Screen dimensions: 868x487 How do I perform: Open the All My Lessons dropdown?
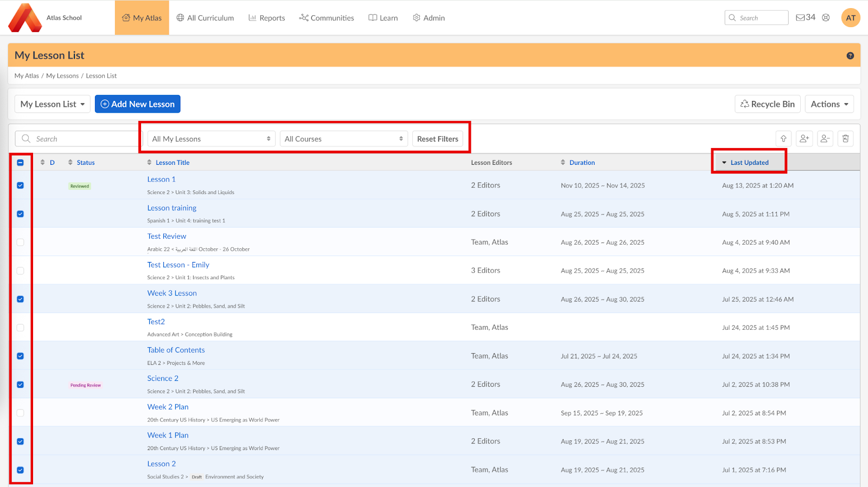tap(211, 139)
